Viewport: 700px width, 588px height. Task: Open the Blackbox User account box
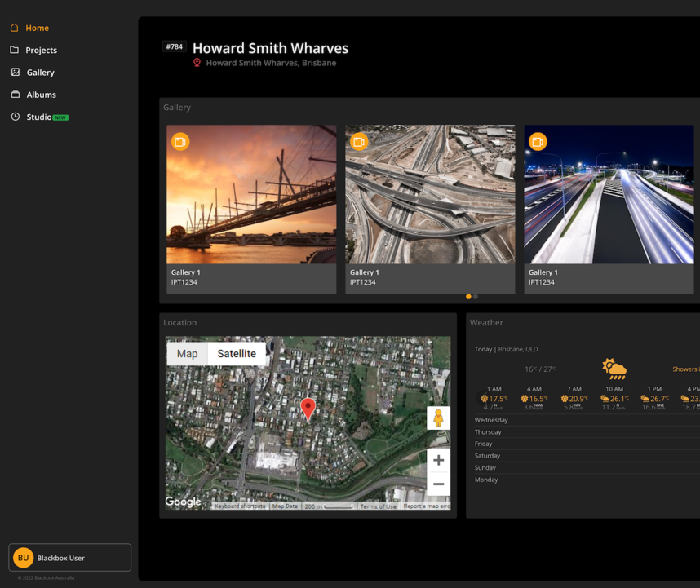[x=69, y=558]
